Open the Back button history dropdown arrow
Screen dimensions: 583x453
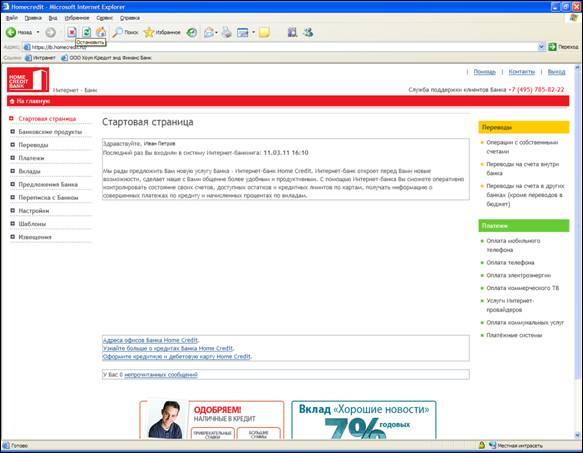[38, 32]
